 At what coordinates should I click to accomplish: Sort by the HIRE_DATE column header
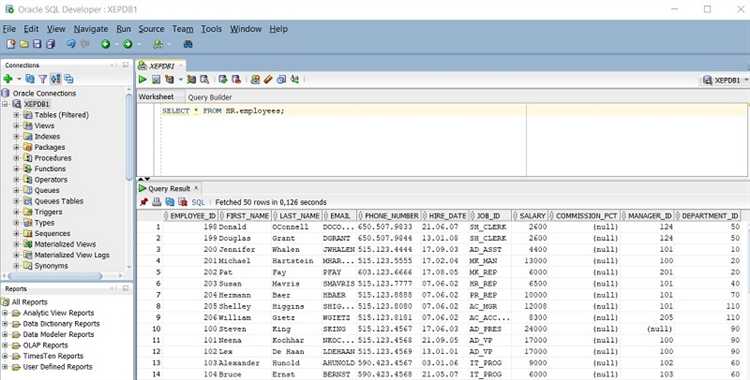445,216
